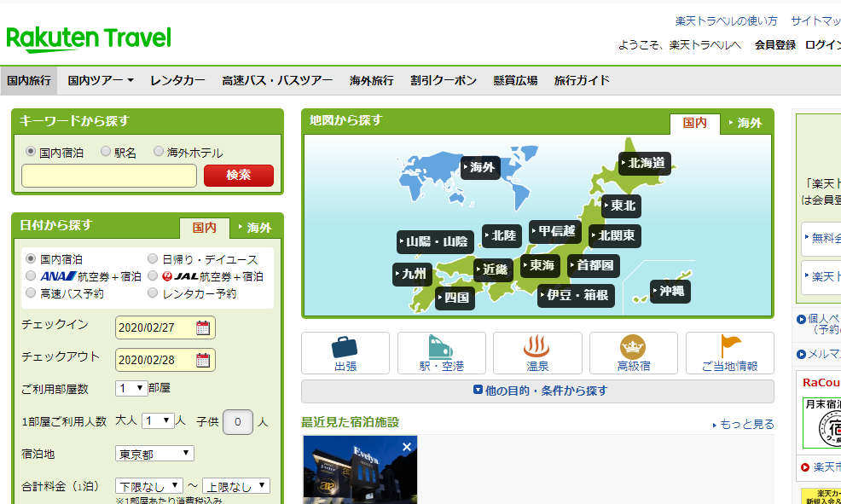The height and width of the screenshot is (504, 841).
Task: Open 懸賞広場 navigation item
Action: tap(515, 80)
